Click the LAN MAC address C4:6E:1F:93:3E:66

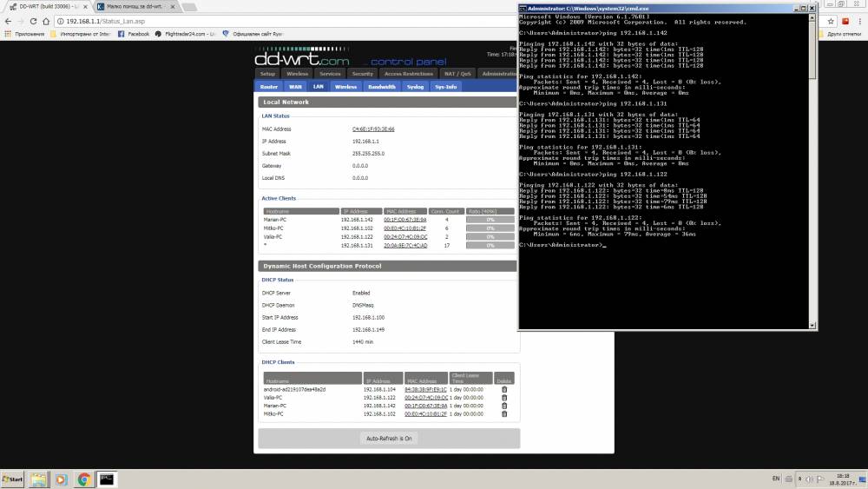pos(373,129)
